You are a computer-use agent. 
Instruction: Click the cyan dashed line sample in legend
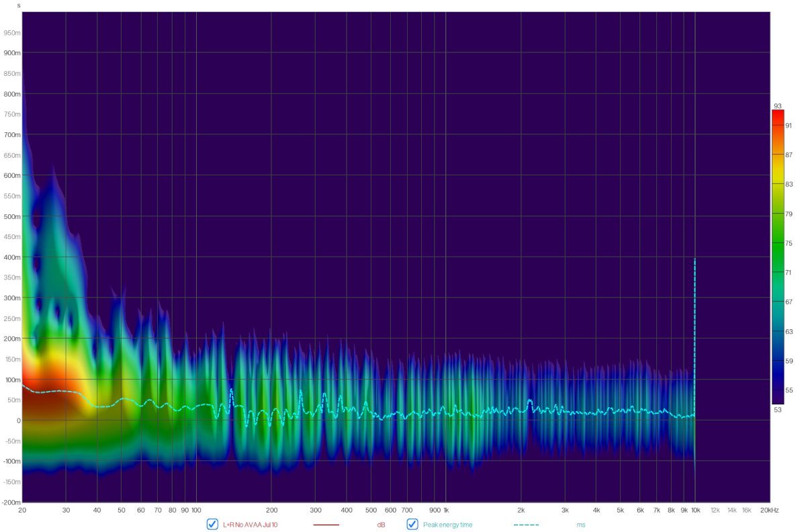526,525
